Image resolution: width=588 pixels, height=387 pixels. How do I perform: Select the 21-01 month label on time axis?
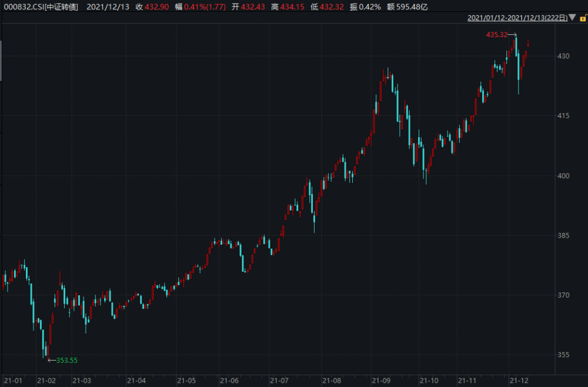pos(13,381)
